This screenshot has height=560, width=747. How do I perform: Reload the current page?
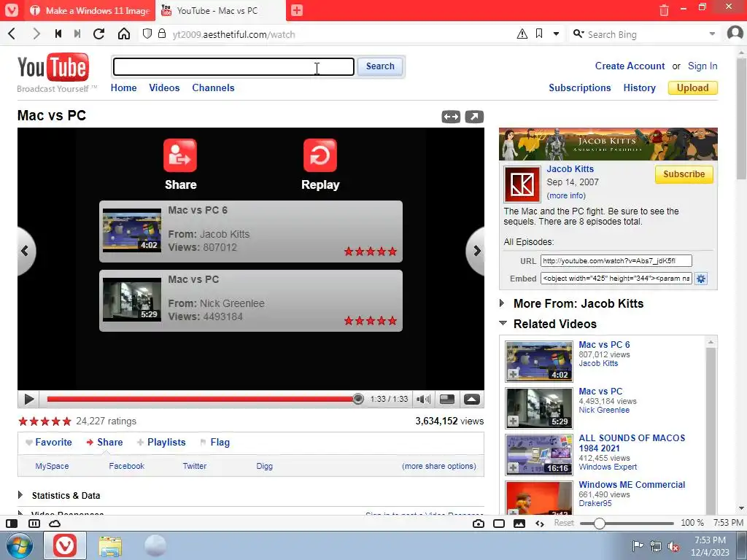tap(98, 34)
